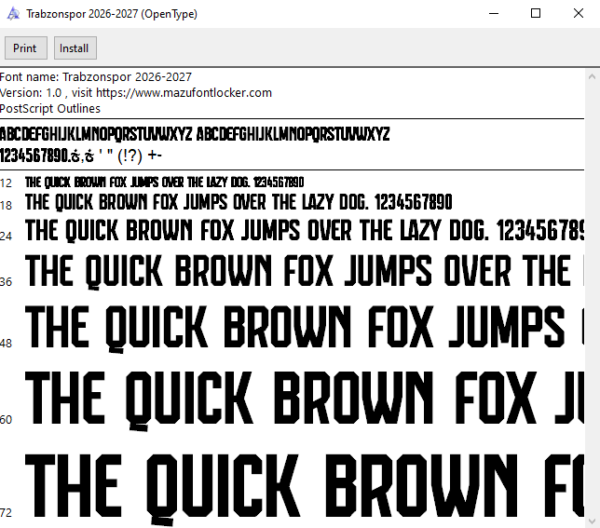This screenshot has width=600, height=528.
Task: Maximize the font viewer window
Action: (536, 13)
